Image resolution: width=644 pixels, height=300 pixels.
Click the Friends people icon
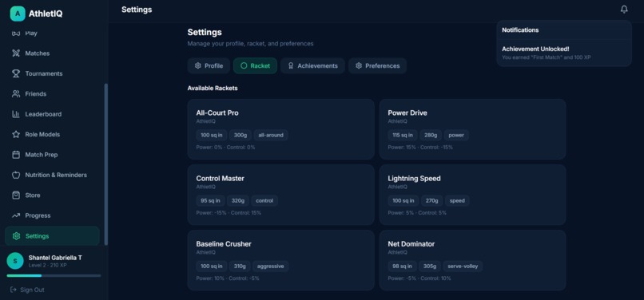[16, 94]
